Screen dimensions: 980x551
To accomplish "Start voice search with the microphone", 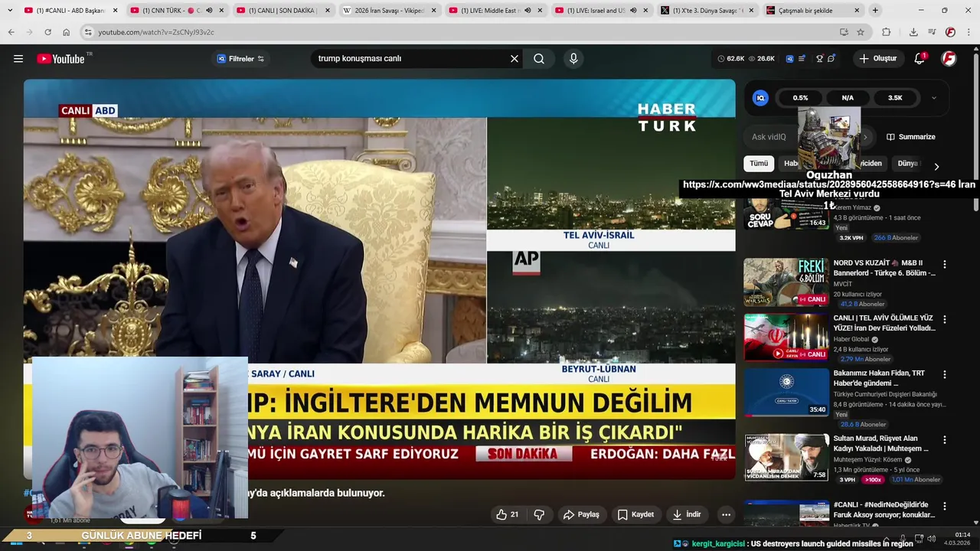I will tap(573, 59).
